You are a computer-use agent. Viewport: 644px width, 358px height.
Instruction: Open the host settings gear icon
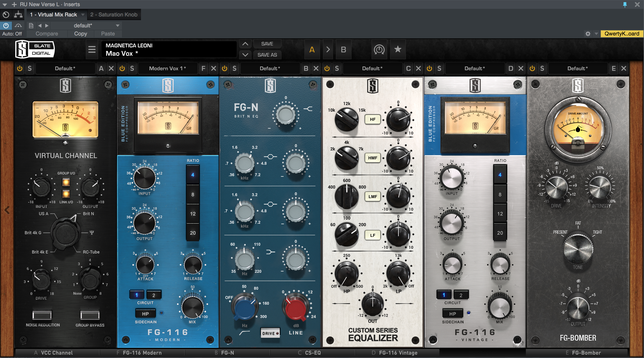[588, 34]
